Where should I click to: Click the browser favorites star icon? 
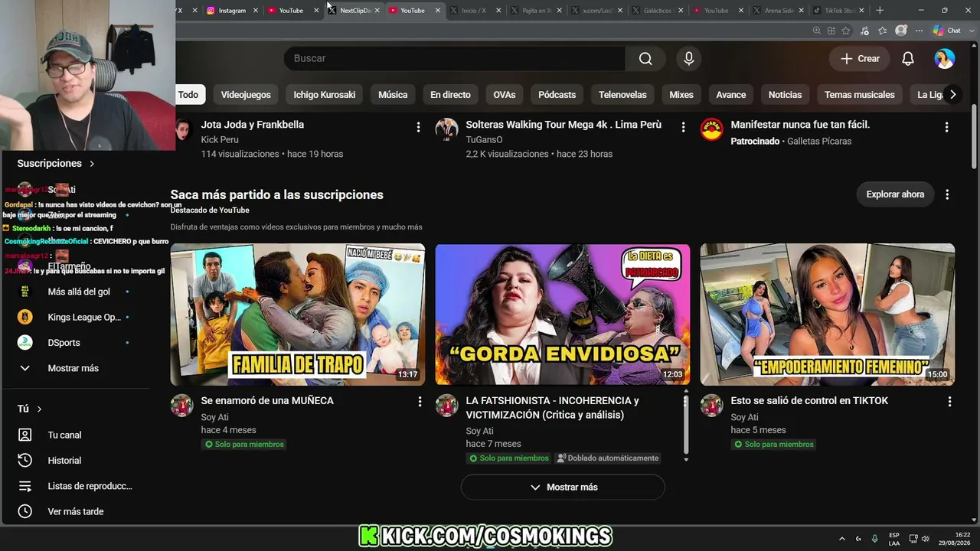[846, 31]
